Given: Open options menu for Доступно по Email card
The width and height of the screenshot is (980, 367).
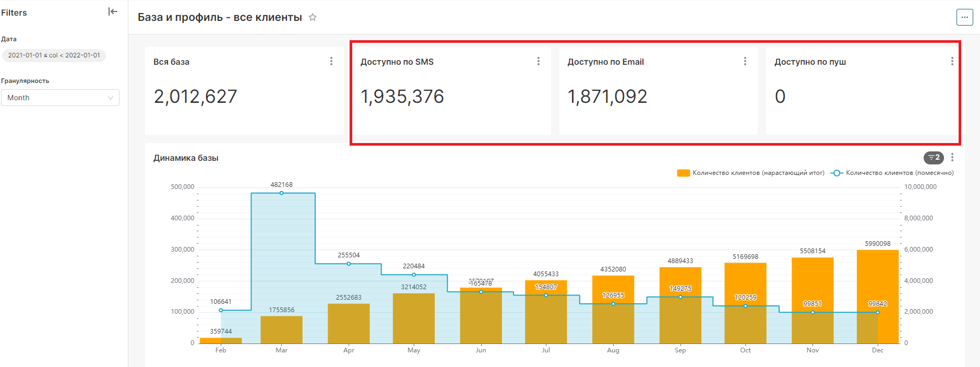Looking at the screenshot, I should coord(745,61).
